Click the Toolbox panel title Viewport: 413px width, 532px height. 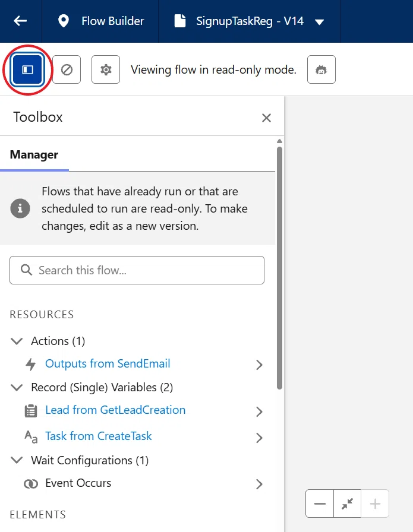(x=38, y=117)
